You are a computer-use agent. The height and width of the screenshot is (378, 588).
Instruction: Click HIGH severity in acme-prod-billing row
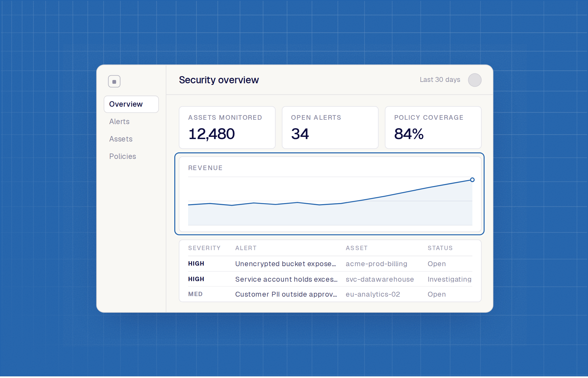(196, 264)
